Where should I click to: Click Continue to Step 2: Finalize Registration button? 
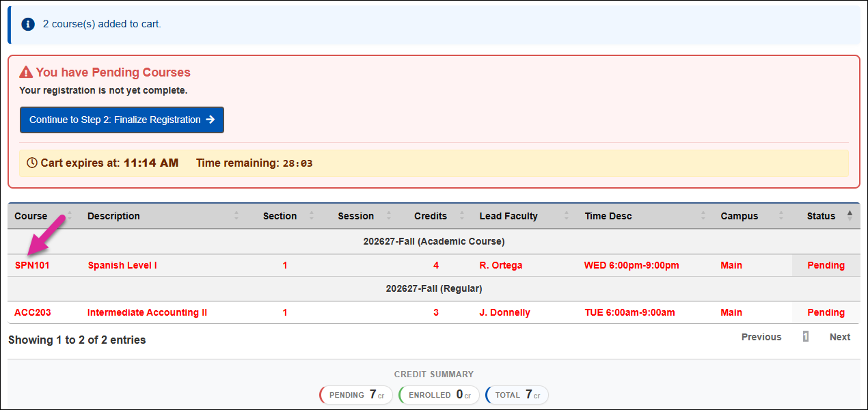(x=122, y=120)
